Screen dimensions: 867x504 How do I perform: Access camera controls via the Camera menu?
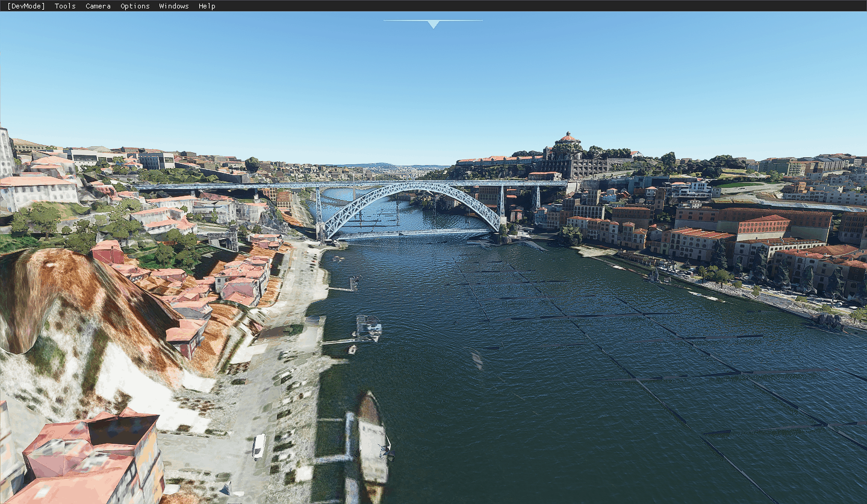point(98,6)
